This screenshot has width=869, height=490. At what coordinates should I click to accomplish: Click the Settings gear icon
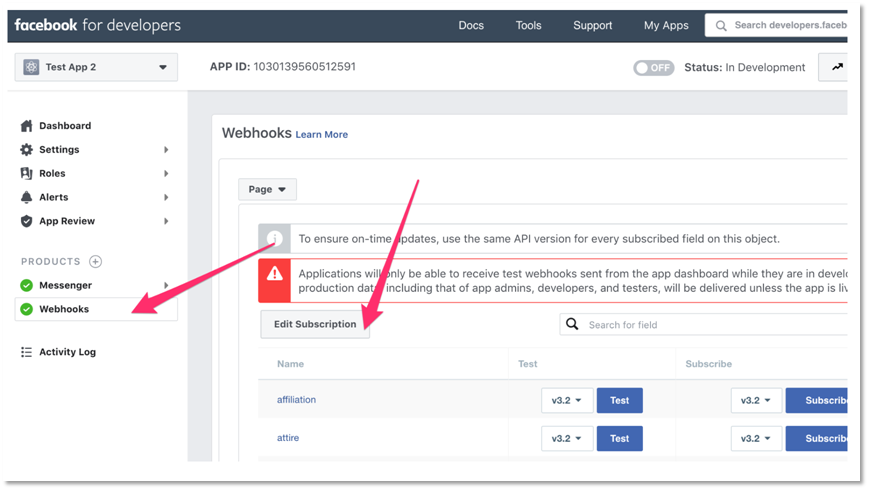click(x=26, y=150)
